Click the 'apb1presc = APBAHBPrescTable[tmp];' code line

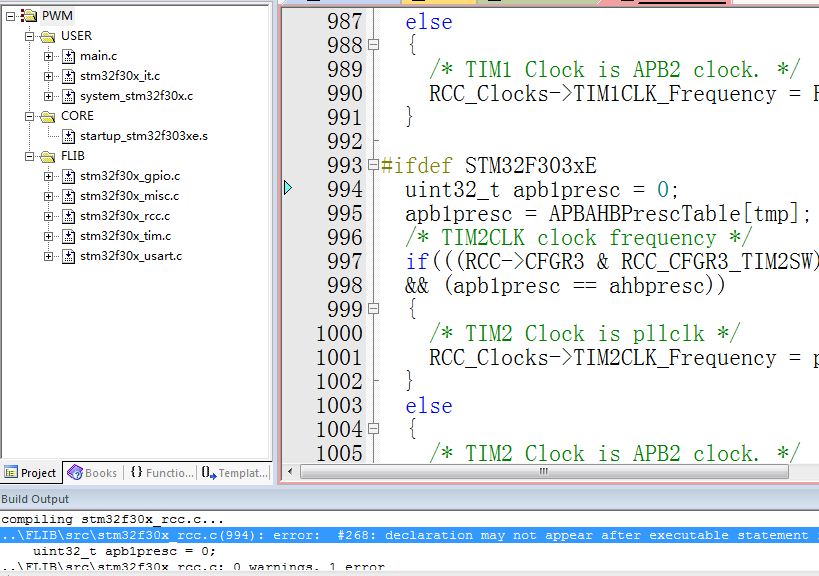click(x=608, y=214)
